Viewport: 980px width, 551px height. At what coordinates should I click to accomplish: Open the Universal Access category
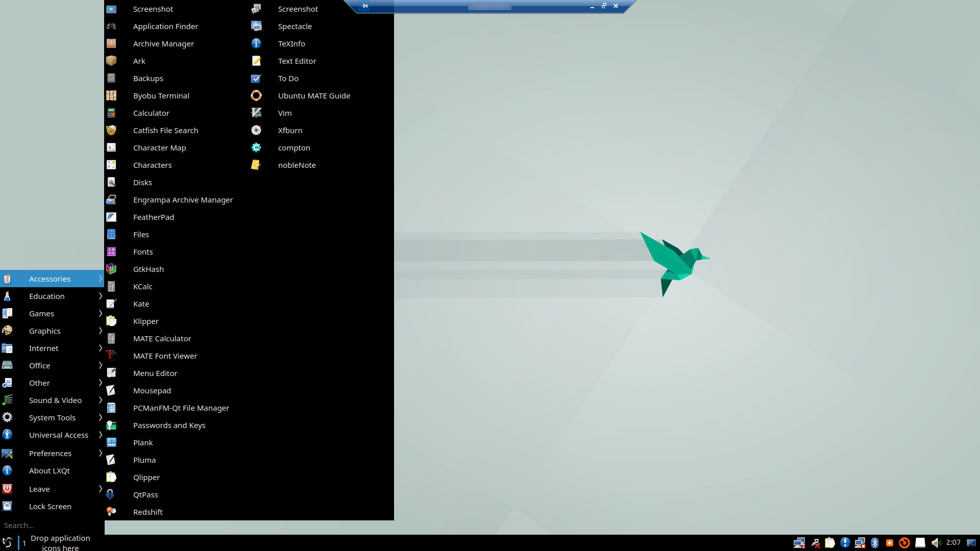pyautogui.click(x=52, y=435)
